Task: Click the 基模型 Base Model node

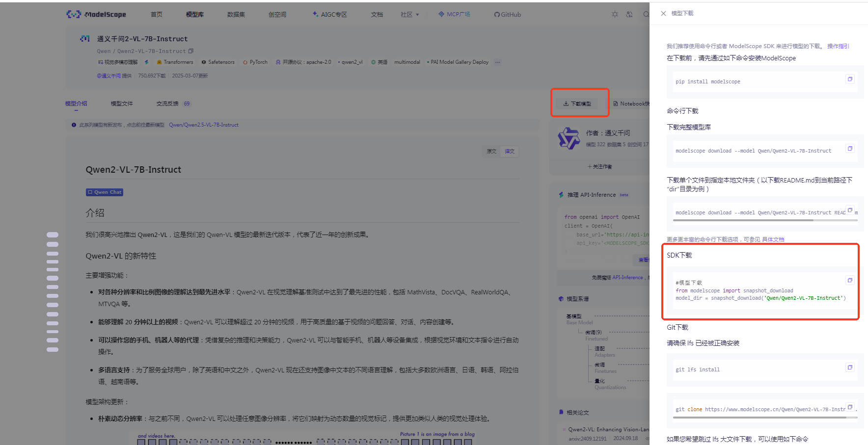Action: 579,319
